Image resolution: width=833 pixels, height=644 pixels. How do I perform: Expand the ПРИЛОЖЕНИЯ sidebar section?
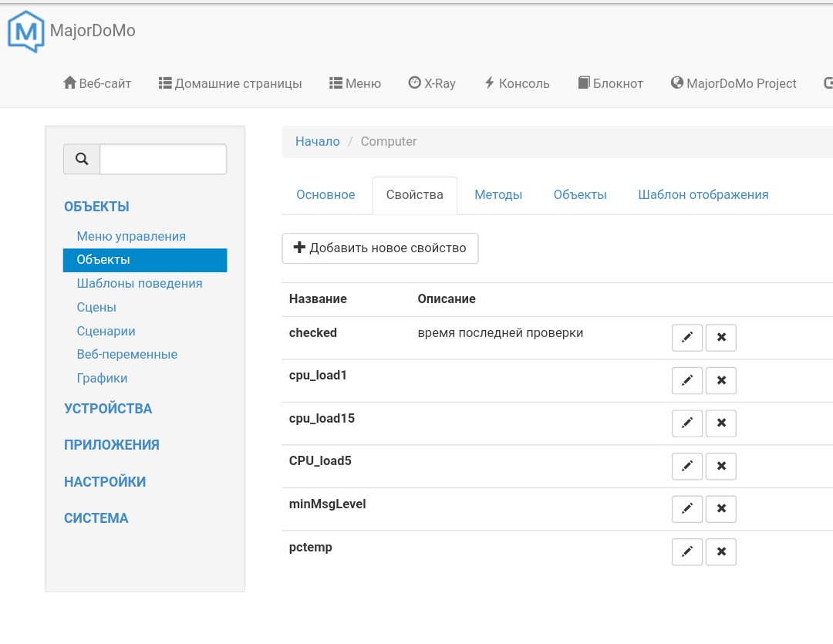pos(112,445)
